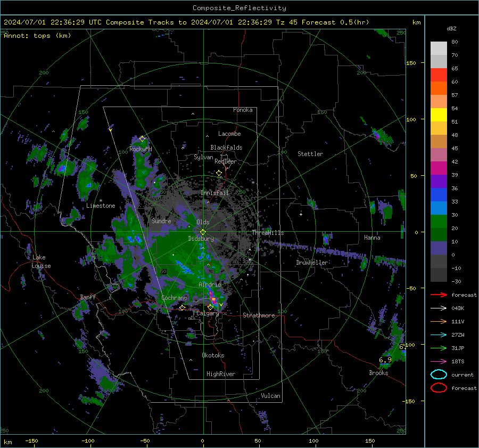479x448 pixels.
Task: Click the -100 tick on bottom axis
Action: click(88, 441)
